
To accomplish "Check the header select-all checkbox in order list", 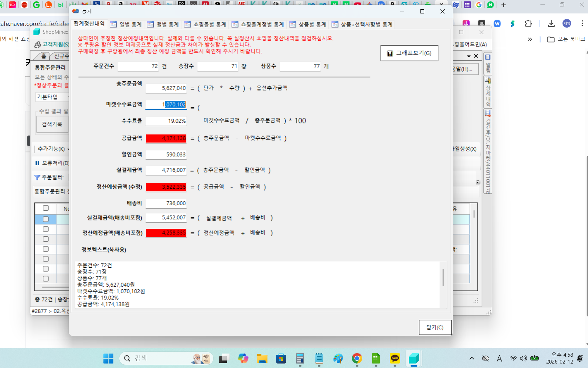I will [x=45, y=208].
